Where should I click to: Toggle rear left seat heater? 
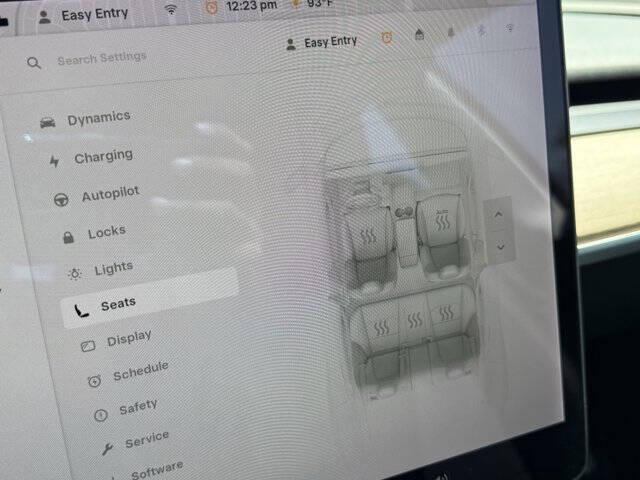pos(382,328)
